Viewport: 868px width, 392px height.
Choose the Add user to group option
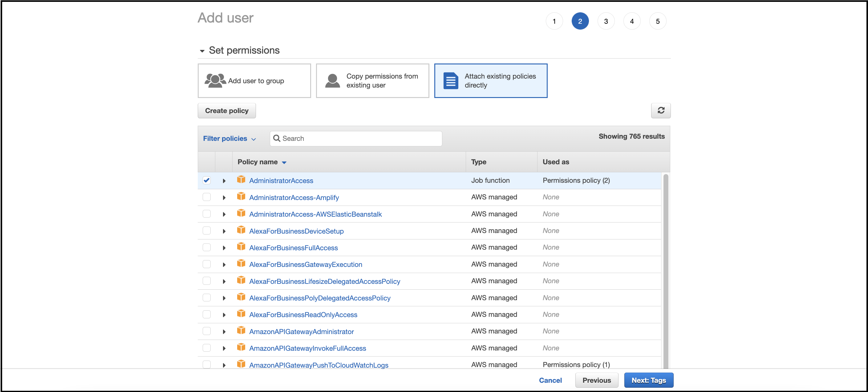coord(254,81)
